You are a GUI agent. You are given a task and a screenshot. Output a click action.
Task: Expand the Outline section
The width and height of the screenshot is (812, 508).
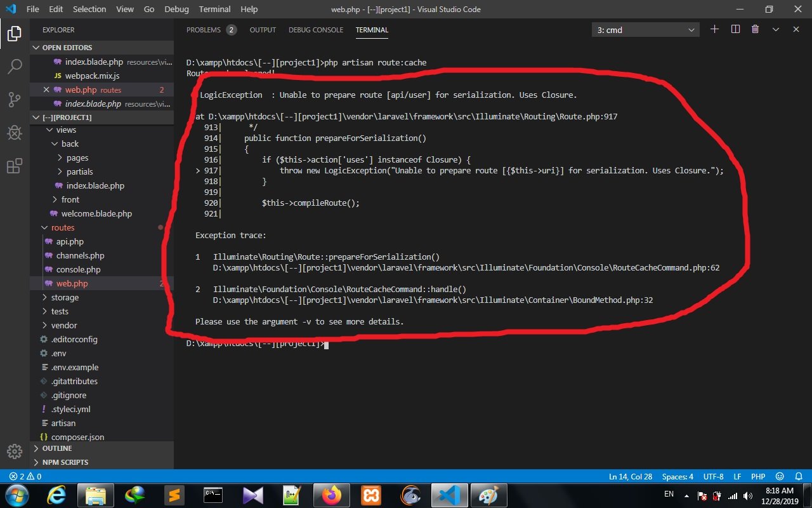pyautogui.click(x=101, y=448)
